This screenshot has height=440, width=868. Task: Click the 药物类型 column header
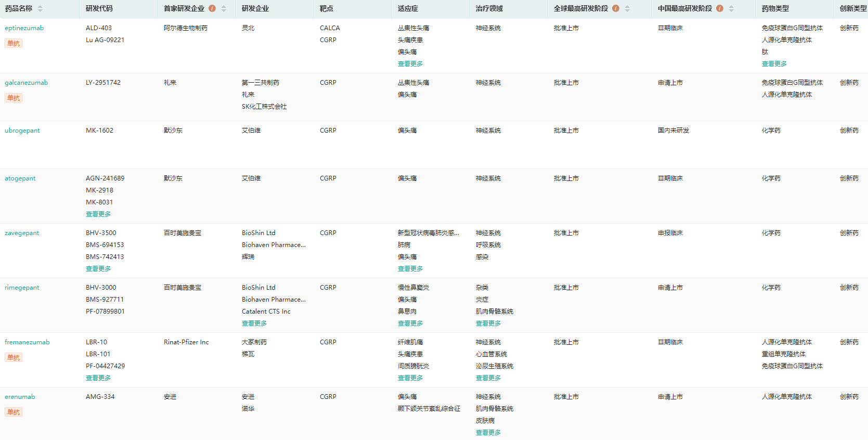(x=775, y=8)
